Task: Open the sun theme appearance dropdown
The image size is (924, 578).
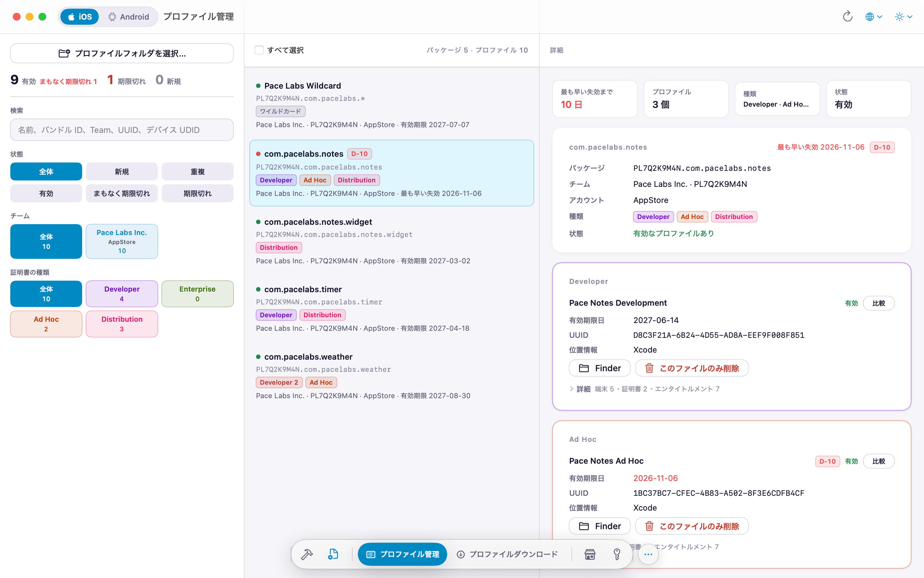Action: (903, 16)
